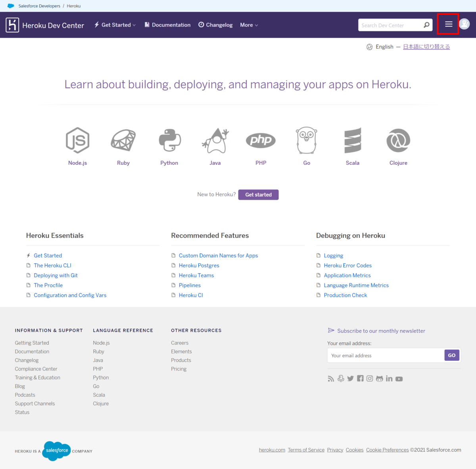Open the heroku.com footer link
The width and height of the screenshot is (476, 469).
click(272, 450)
